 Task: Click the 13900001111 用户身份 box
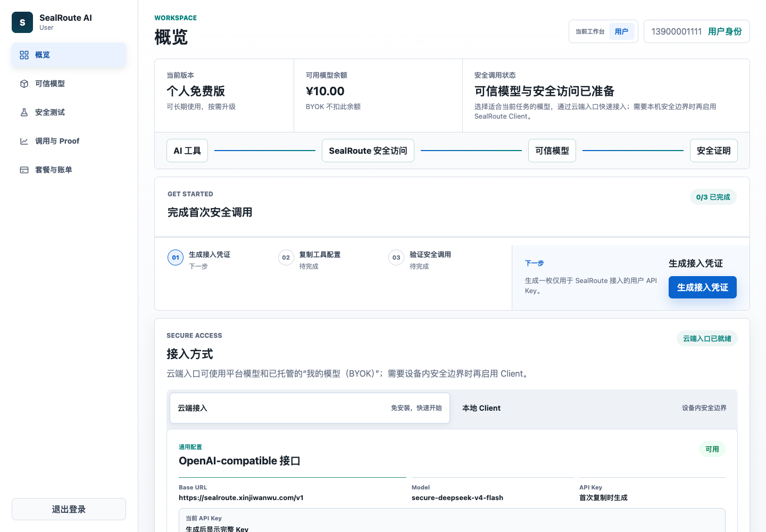click(x=696, y=31)
